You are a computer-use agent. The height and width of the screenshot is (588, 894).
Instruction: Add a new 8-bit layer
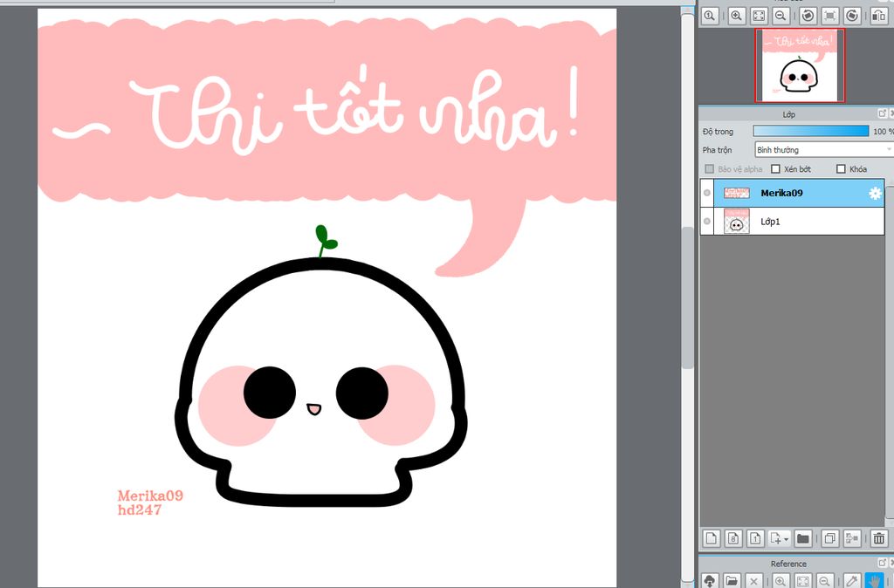[x=733, y=538]
